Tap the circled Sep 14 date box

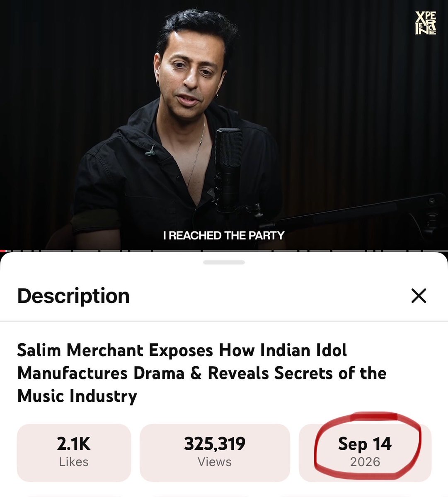click(x=365, y=452)
